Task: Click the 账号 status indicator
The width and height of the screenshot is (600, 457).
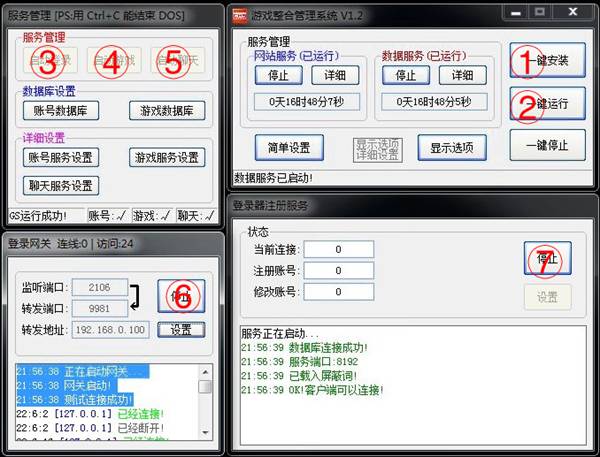Action: [x=108, y=216]
